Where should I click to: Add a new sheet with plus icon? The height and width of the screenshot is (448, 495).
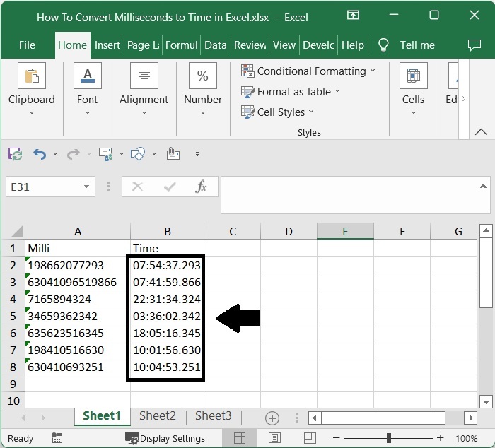tap(272, 418)
